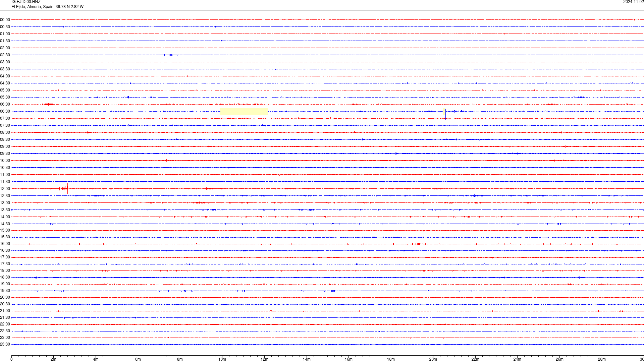Click the 22m tick on the time axis
The height and width of the screenshot is (362, 644).
pyautogui.click(x=475, y=359)
